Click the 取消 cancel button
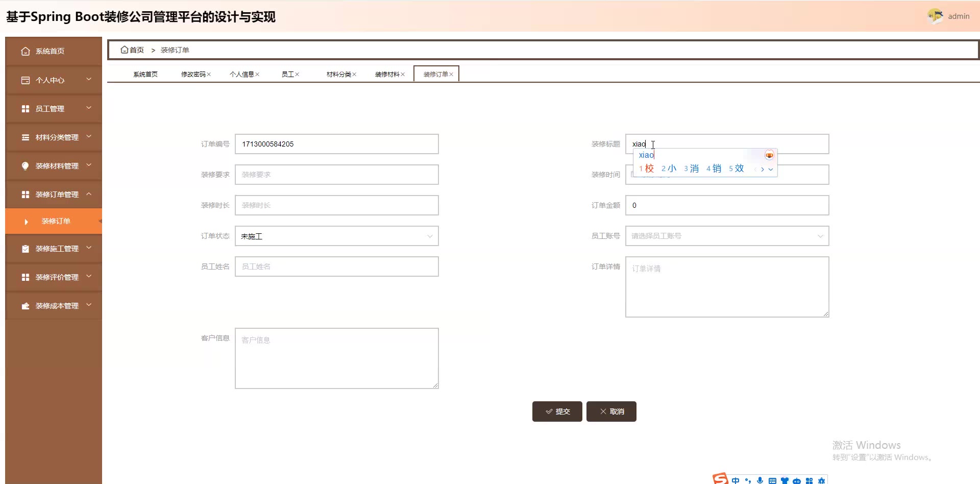 click(x=611, y=412)
